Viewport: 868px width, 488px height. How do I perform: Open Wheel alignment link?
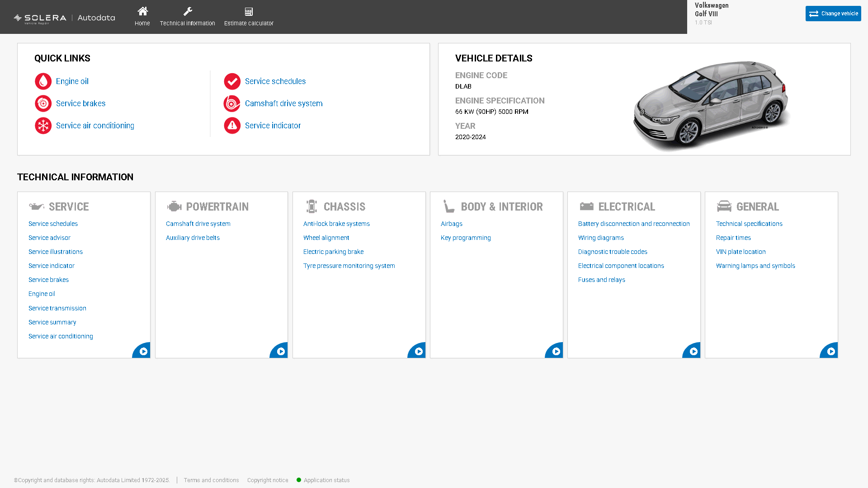[326, 238]
